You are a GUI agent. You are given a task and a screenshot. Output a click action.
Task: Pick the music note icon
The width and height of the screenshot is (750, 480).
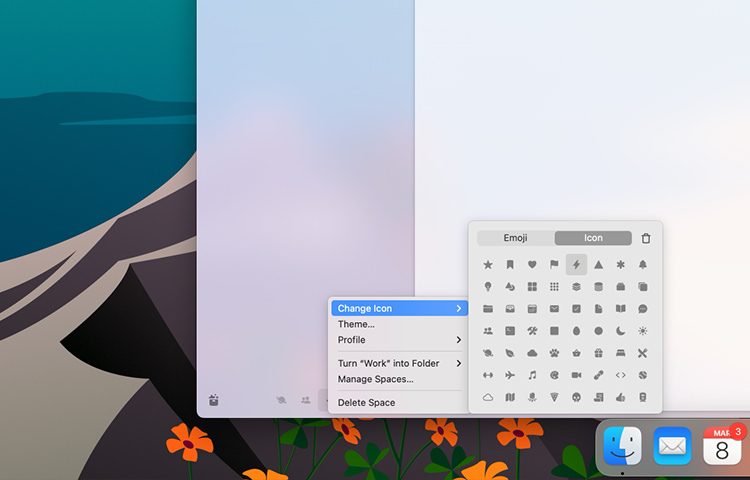pos(532,375)
